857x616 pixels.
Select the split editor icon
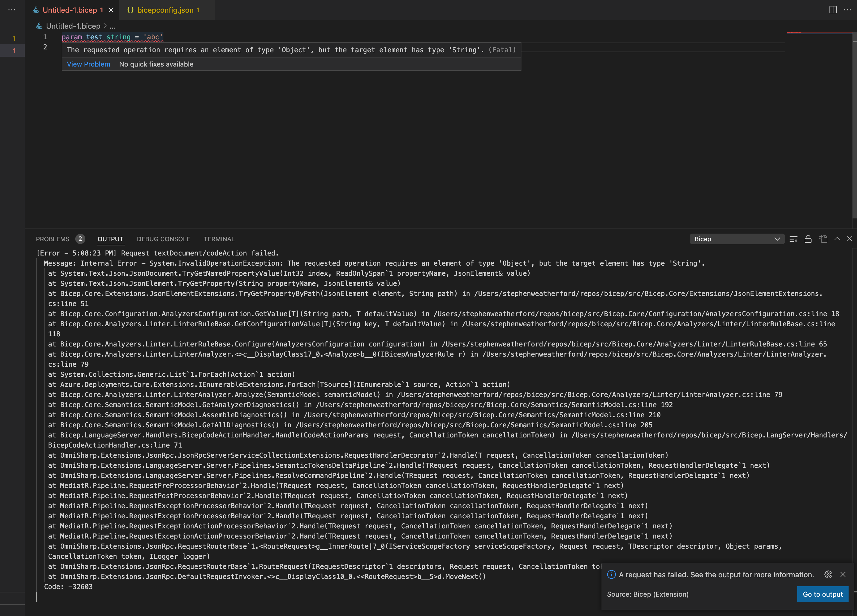(x=833, y=10)
